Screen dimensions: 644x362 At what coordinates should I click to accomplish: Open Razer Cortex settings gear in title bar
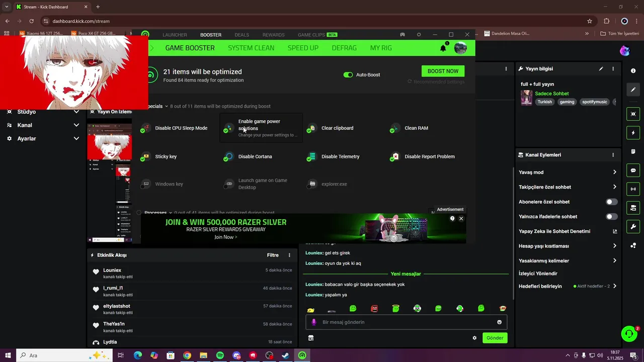419,35
